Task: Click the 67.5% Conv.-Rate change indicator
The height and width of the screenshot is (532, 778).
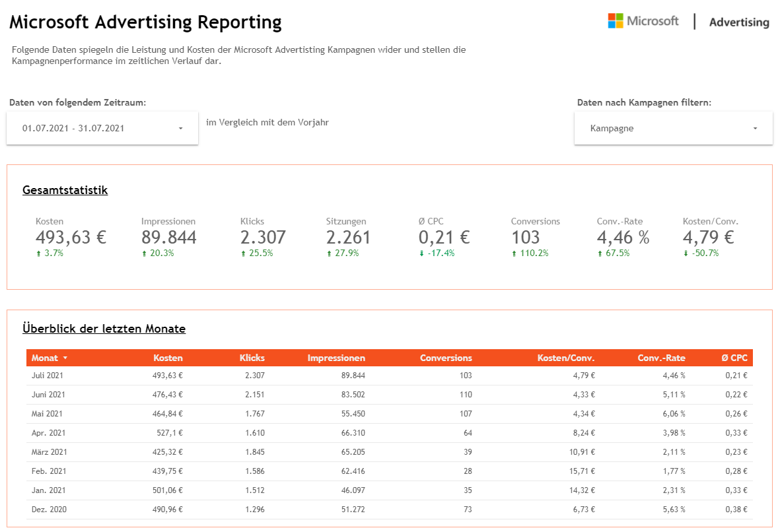Action: [x=614, y=253]
